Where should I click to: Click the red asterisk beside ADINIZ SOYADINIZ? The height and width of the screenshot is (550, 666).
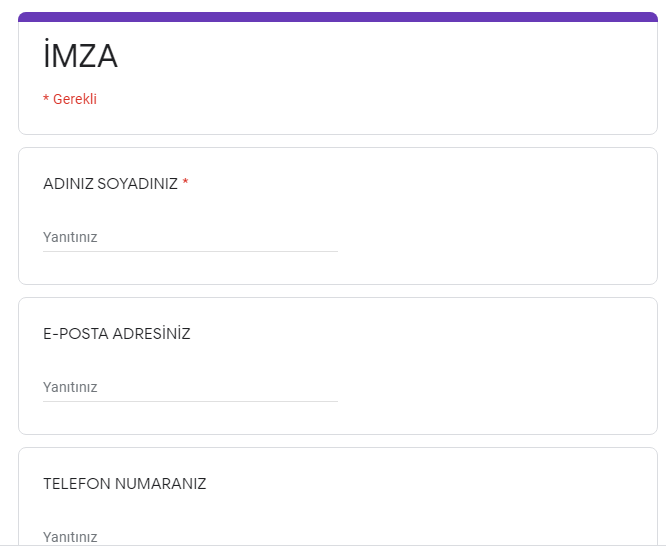[185, 183]
